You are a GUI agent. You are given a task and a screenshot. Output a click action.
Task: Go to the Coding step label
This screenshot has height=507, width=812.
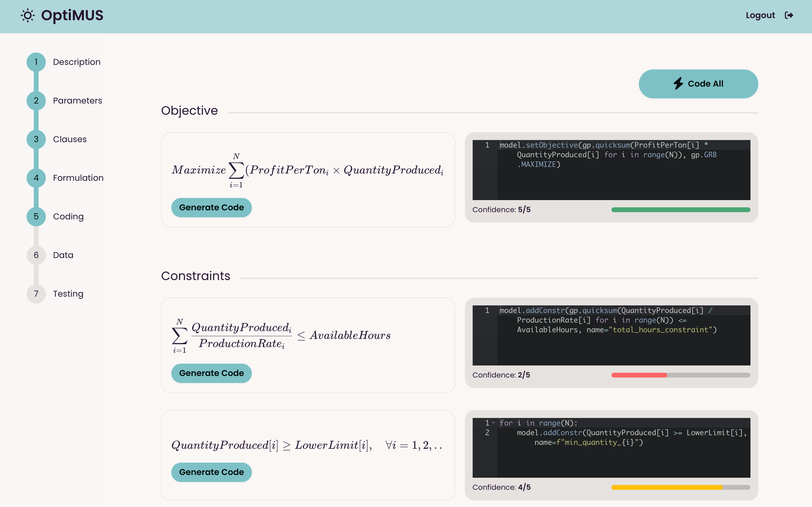click(68, 217)
